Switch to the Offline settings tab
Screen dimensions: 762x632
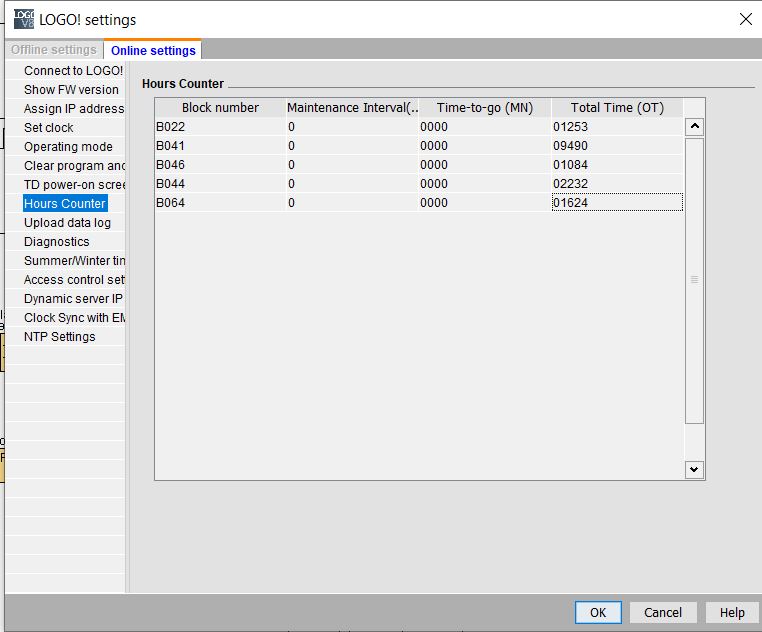54,50
